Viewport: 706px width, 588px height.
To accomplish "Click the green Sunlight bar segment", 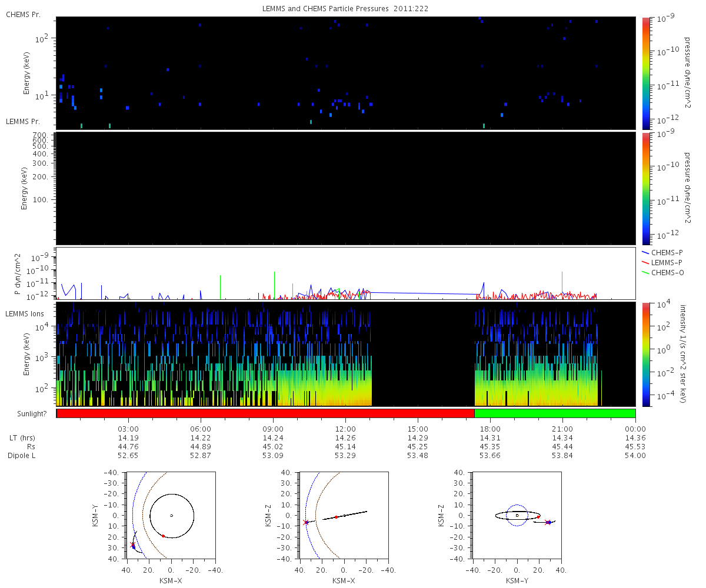I will tap(555, 413).
